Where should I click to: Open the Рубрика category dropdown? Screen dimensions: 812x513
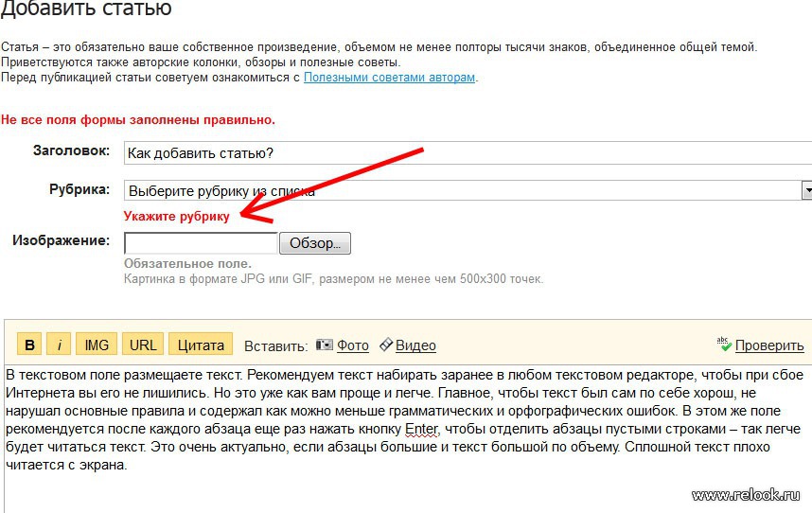click(468, 190)
